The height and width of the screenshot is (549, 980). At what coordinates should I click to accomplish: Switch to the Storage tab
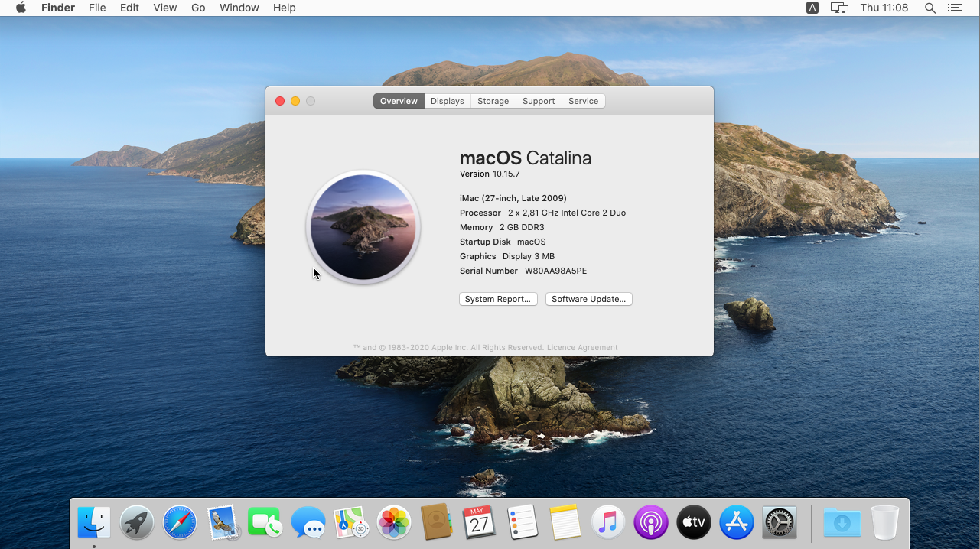pyautogui.click(x=493, y=101)
